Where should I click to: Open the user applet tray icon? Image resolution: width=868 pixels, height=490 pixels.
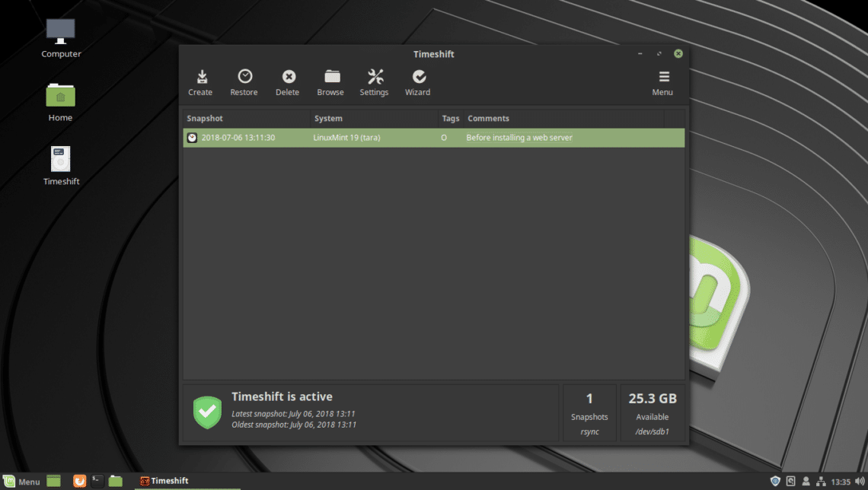click(x=806, y=481)
